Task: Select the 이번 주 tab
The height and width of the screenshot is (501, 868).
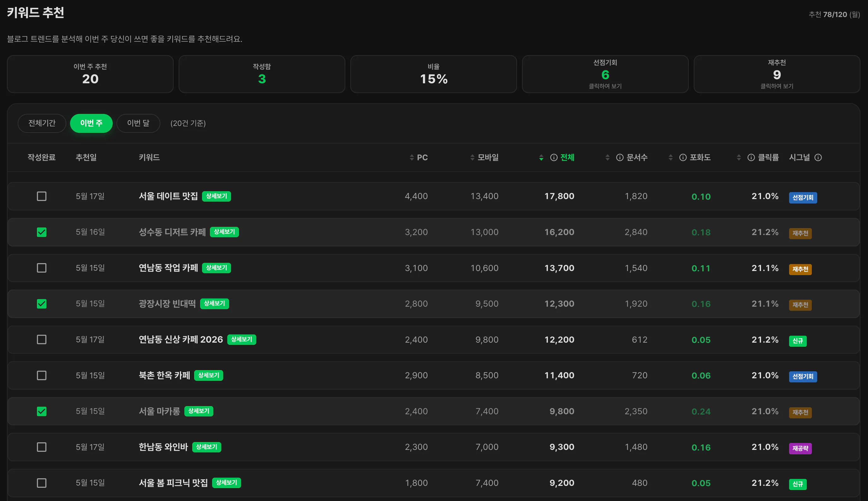Action: coord(91,123)
